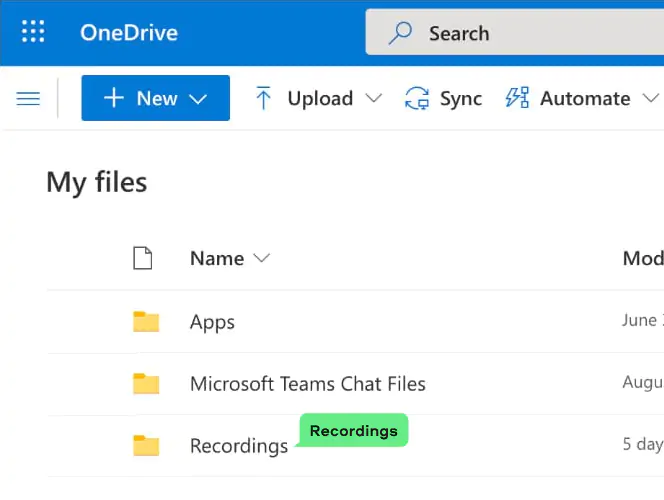Click the OneDrive title link

(x=129, y=33)
